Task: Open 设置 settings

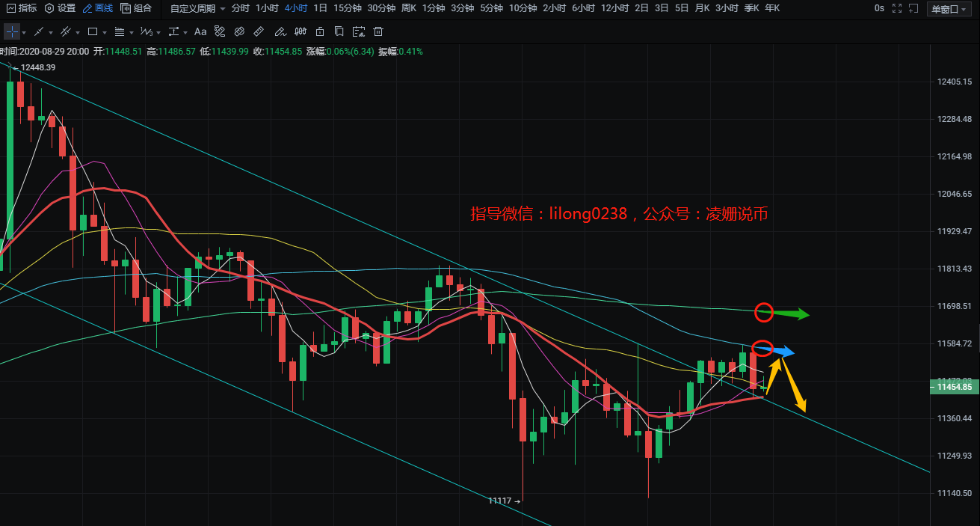Action: (x=61, y=8)
